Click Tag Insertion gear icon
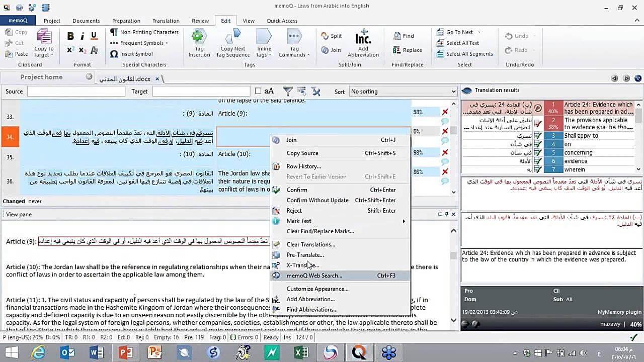This screenshot has height=362, width=644. coord(199,37)
